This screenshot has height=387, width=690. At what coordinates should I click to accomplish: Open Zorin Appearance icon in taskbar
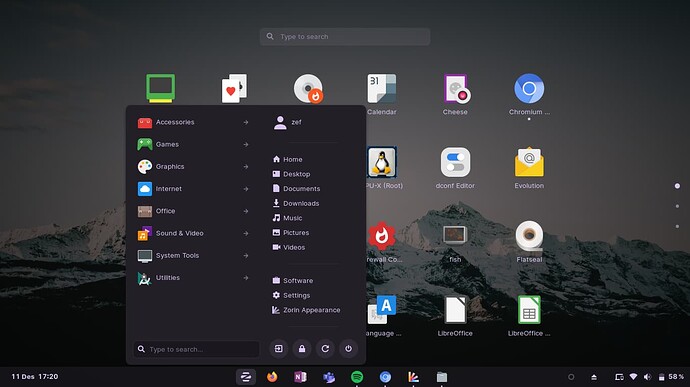[413, 377]
